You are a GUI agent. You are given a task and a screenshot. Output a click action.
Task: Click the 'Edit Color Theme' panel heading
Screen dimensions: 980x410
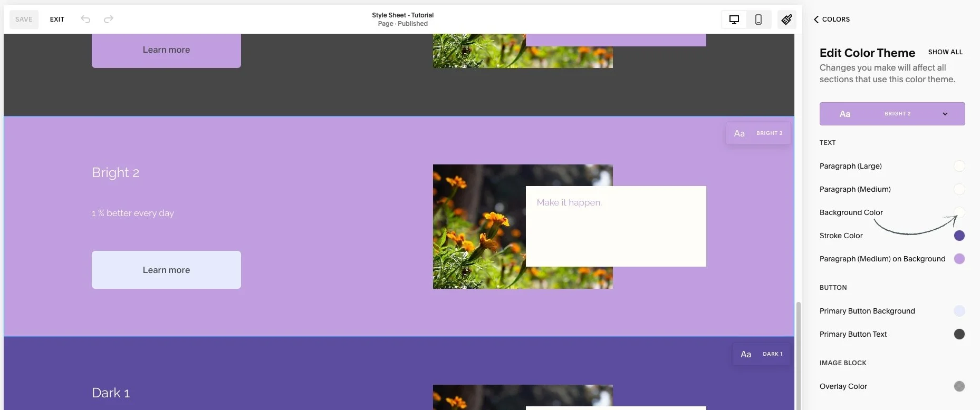(867, 53)
